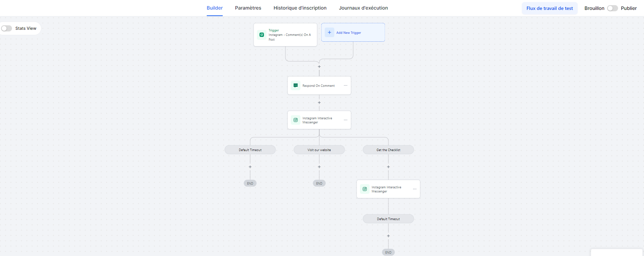Click Get the Checklist branch pill
644x256 pixels.
click(388, 150)
